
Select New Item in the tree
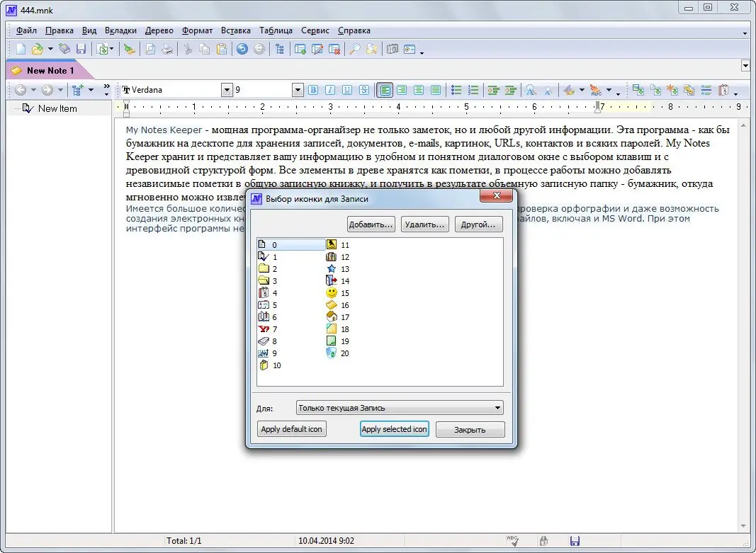click(57, 108)
